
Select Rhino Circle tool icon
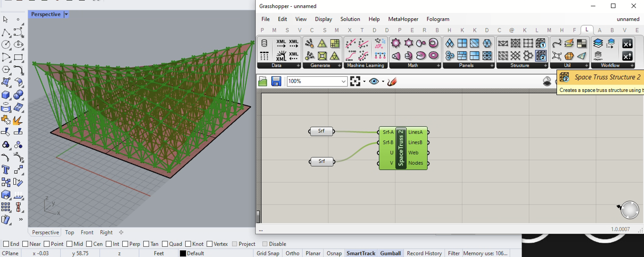point(6,45)
